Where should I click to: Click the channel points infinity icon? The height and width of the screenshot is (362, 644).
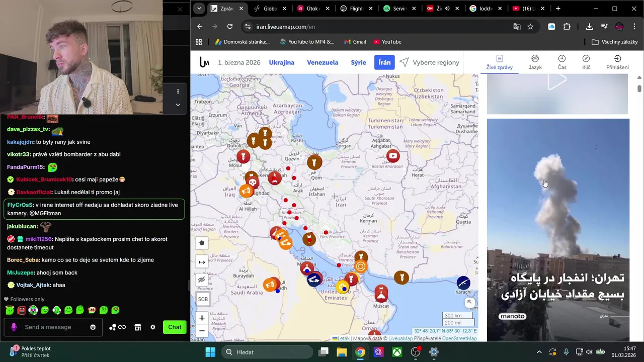point(117,327)
